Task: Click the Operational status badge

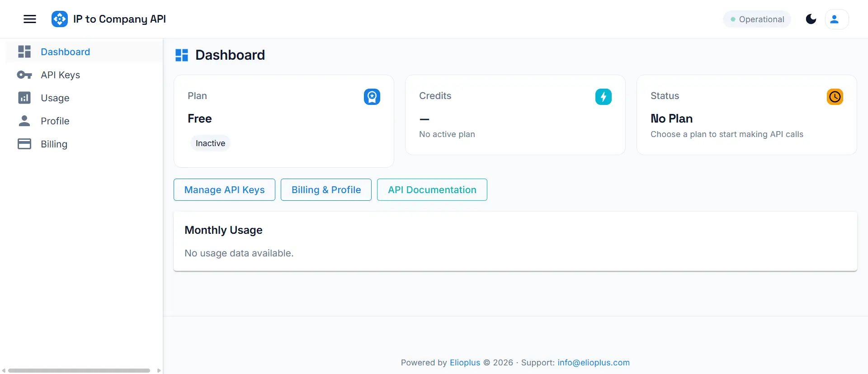Action: (x=757, y=19)
